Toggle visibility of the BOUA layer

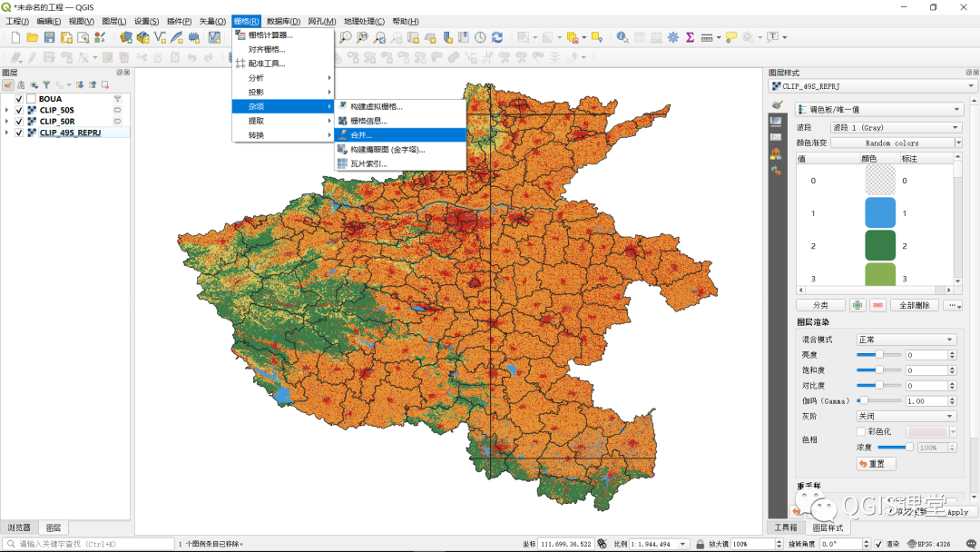(x=19, y=99)
